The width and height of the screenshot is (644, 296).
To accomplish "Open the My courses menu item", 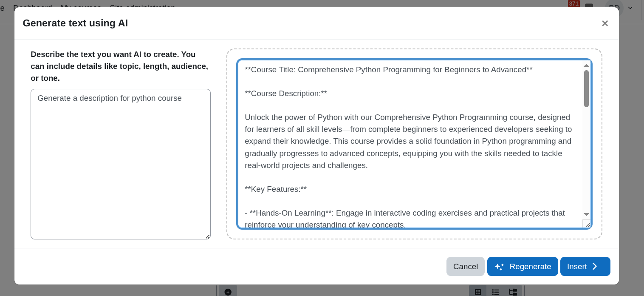I will click(x=81, y=7).
